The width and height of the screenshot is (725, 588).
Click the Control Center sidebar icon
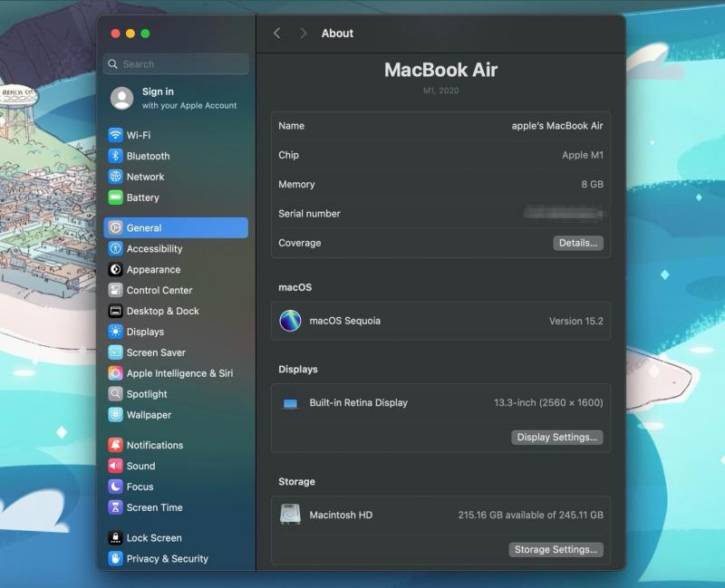click(115, 291)
